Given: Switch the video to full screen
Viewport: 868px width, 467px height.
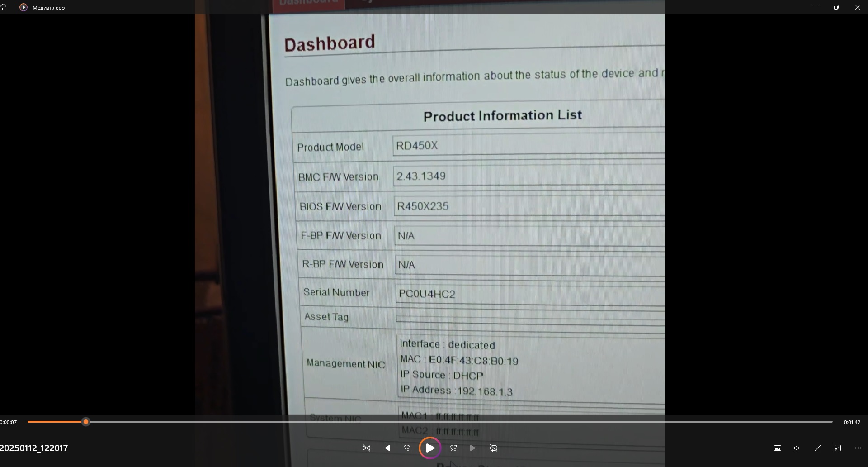Looking at the screenshot, I should coord(818,448).
